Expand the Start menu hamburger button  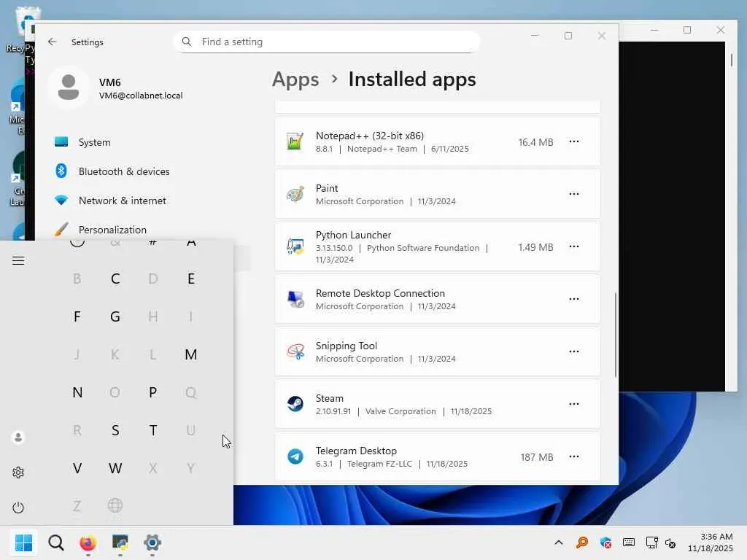tap(18, 260)
